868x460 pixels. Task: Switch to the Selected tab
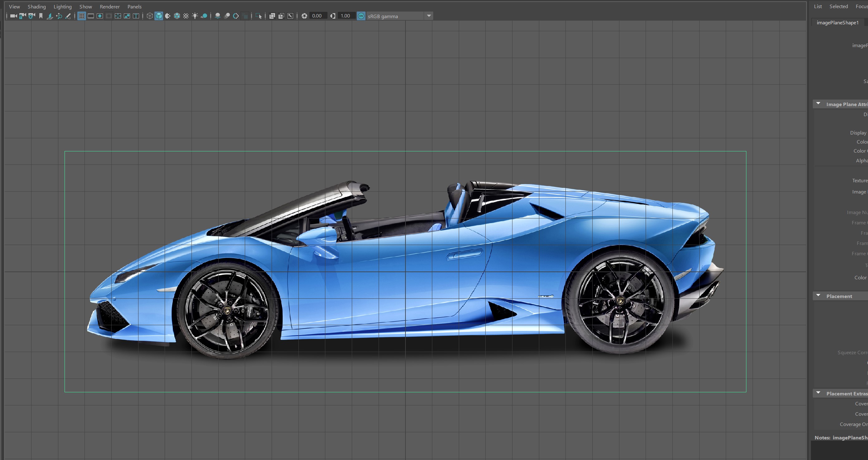[839, 6]
